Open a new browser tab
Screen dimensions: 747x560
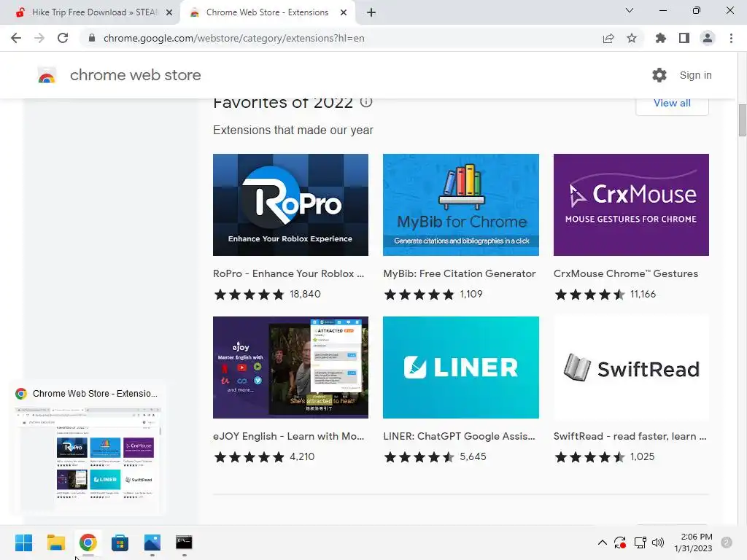click(371, 12)
